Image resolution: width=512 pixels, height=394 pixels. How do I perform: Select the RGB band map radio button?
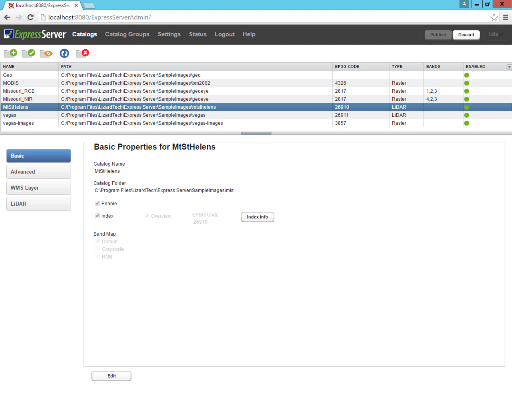98,256
